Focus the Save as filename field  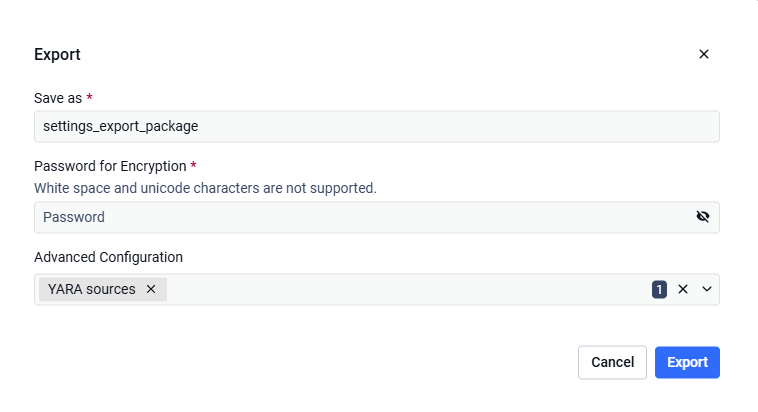point(377,127)
